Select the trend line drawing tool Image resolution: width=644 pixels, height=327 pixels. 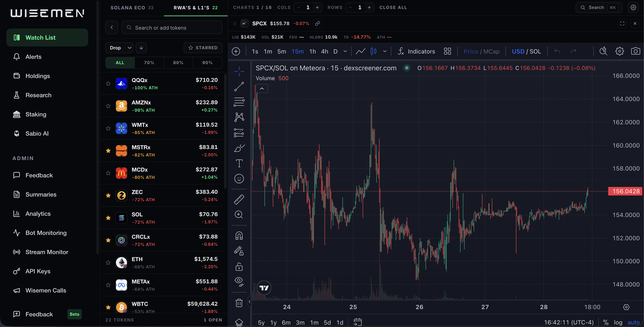point(239,87)
